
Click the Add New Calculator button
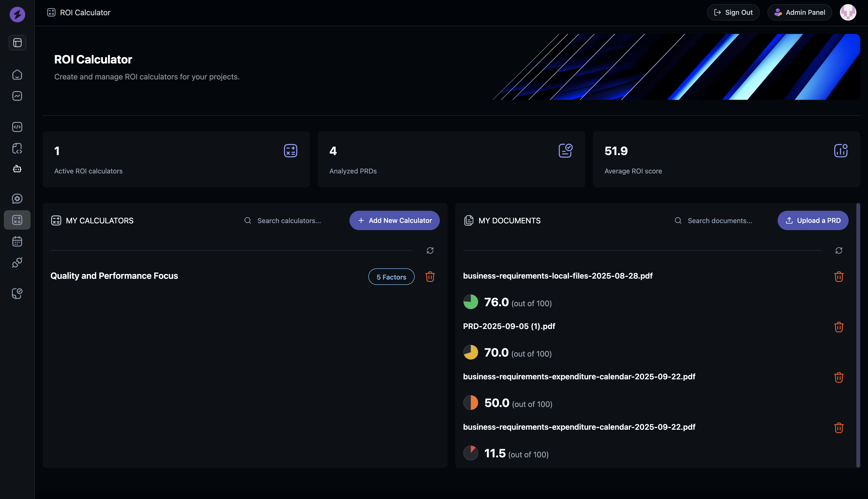(x=394, y=220)
